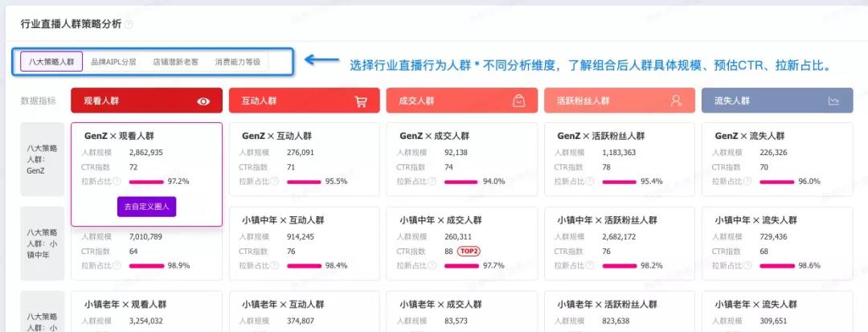This screenshot has width=868, height=332.
Task: Click 拉新占比 help icon in GenZ × 互动人群
Action: point(275,182)
